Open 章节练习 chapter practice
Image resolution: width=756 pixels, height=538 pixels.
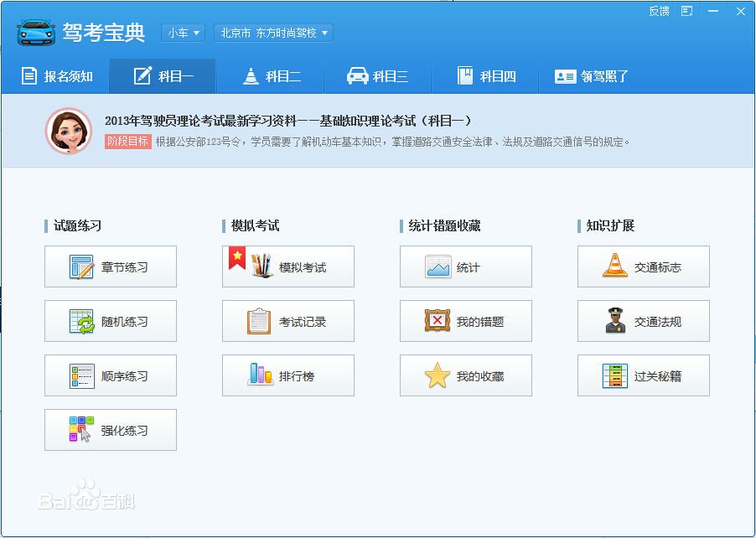tap(110, 266)
